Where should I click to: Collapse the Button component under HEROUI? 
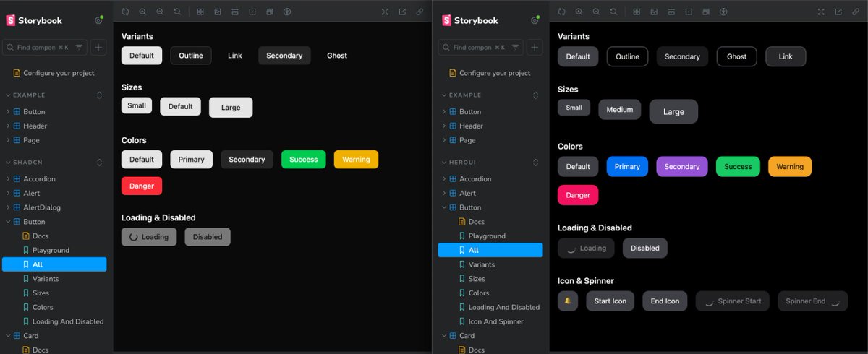470,207
